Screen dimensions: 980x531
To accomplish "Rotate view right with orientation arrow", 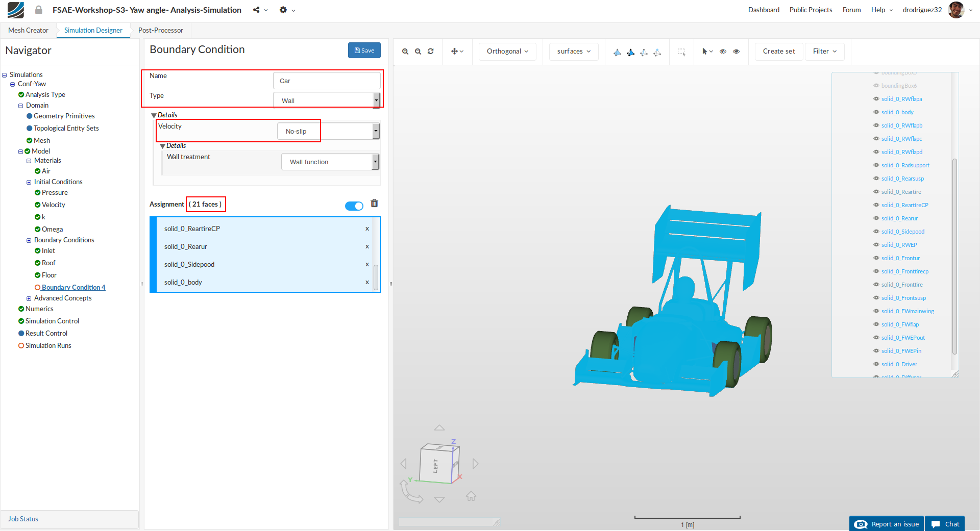I will (x=475, y=464).
